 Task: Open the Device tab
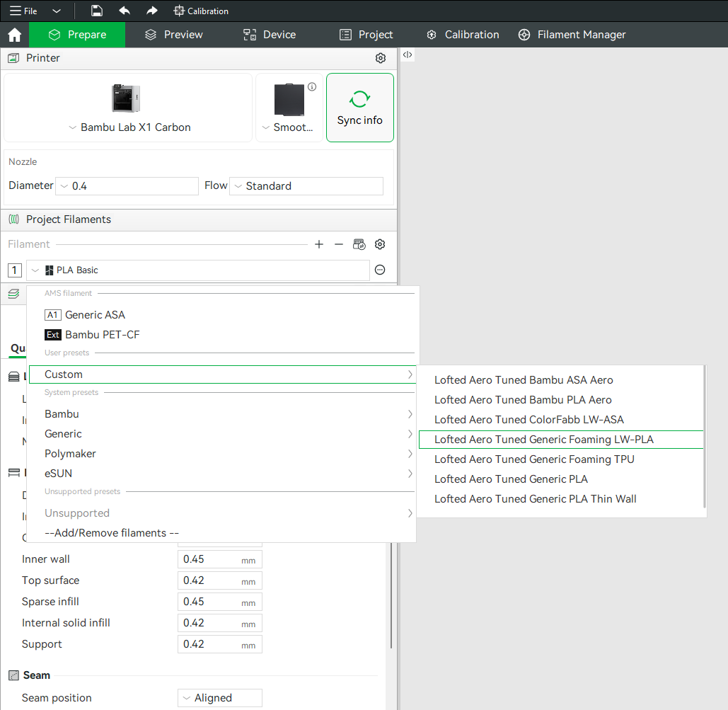[x=270, y=35]
